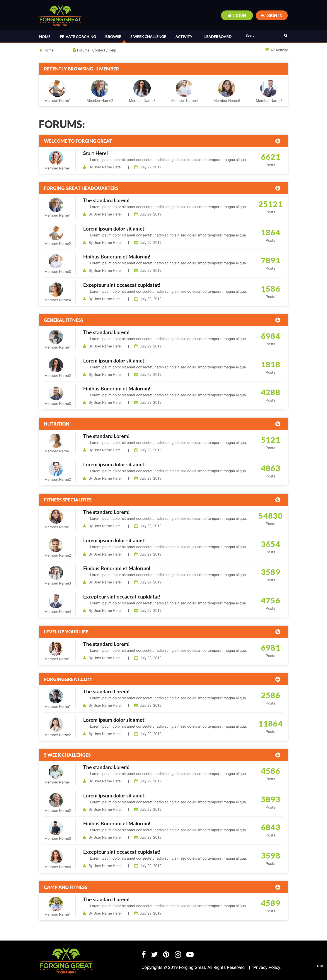Viewport: 327px width, 980px height.
Task: Open the Twitter icon in footer
Action: click(154, 954)
